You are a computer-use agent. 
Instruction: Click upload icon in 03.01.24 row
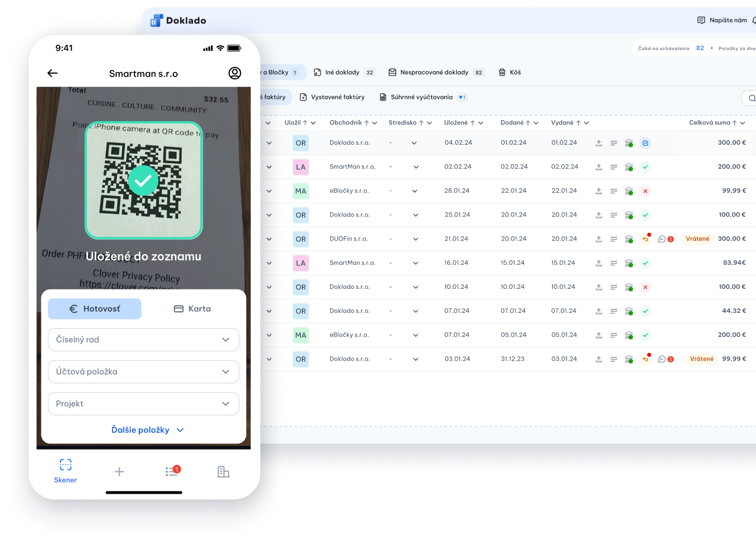coord(599,360)
